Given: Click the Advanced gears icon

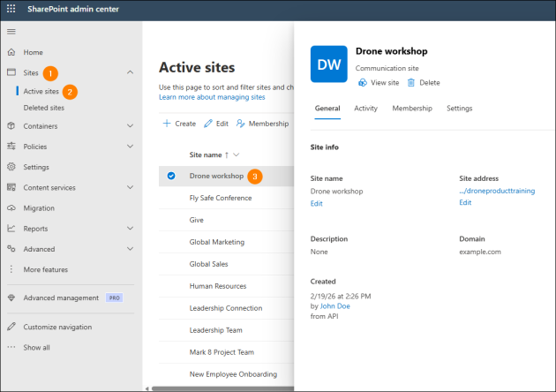Looking at the screenshot, I should 11,249.
